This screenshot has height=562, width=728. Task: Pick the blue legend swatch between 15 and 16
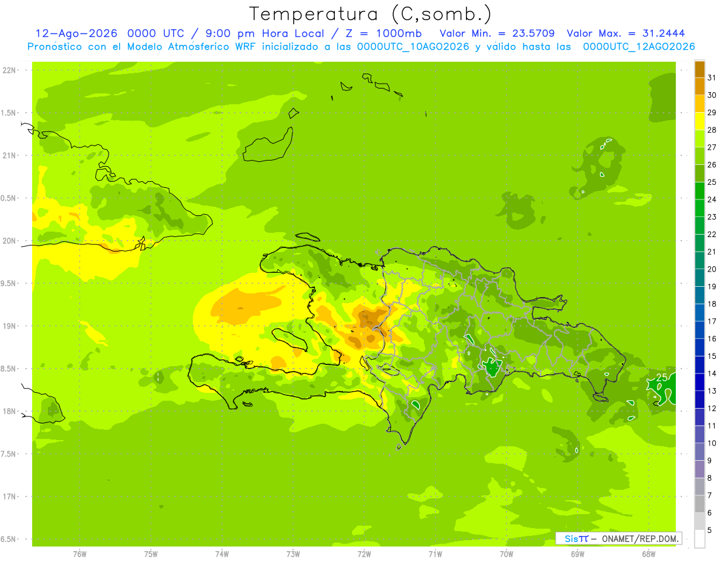699,347
